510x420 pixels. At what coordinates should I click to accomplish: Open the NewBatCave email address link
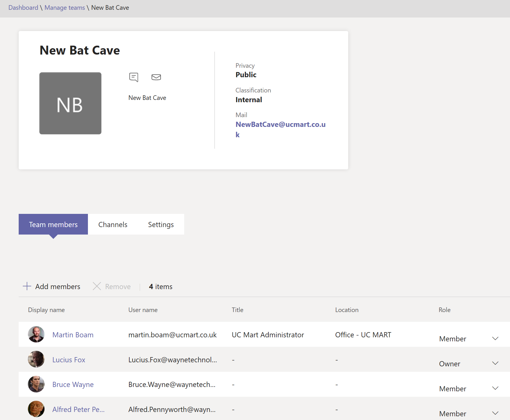280,125
